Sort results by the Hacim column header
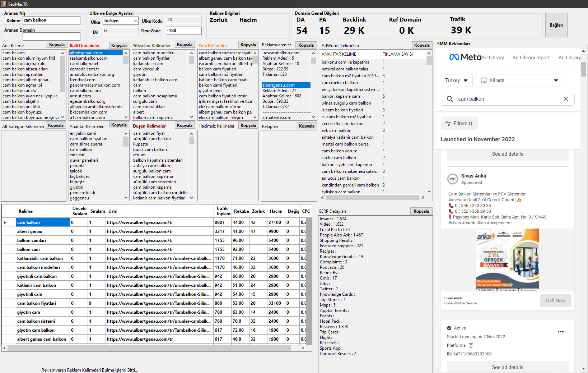 pos(276,211)
